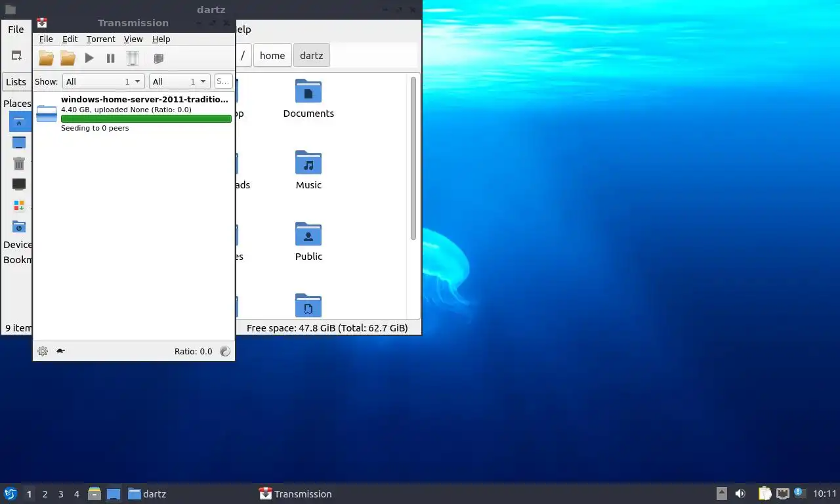The height and width of the screenshot is (504, 840).
Task: Click the green torrent progress bar
Action: click(146, 119)
